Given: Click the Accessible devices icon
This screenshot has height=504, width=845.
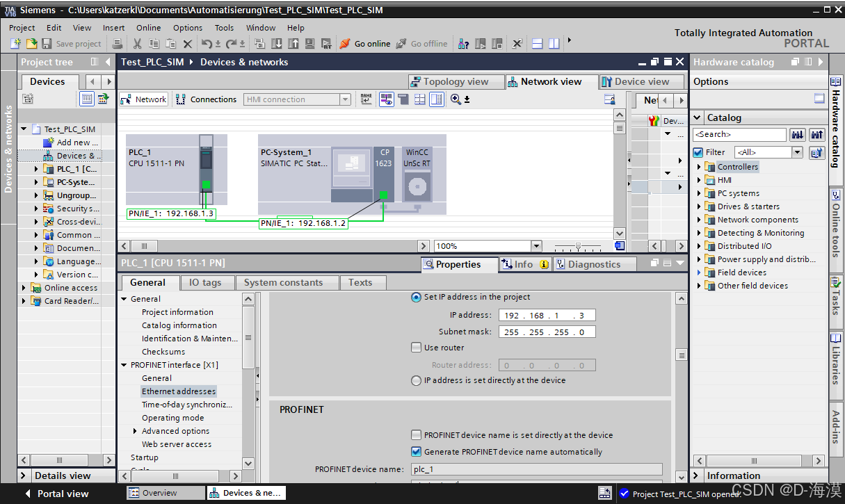Looking at the screenshot, I should coord(464,43).
